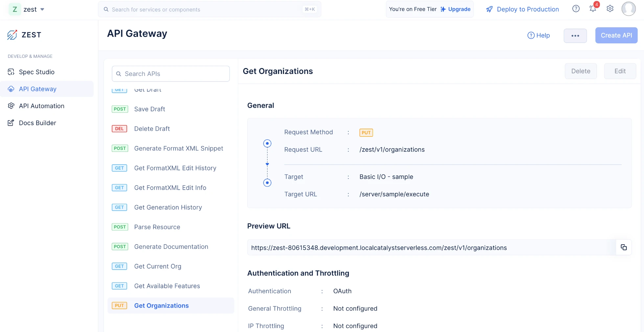Click the Spec Studio sidebar icon
The height and width of the screenshot is (332, 644).
11,72
